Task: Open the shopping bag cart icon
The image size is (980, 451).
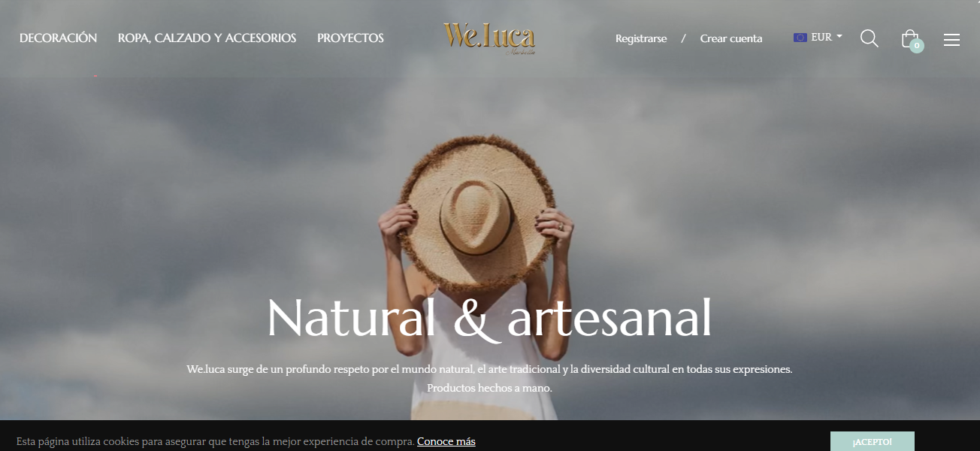Action: (909, 38)
